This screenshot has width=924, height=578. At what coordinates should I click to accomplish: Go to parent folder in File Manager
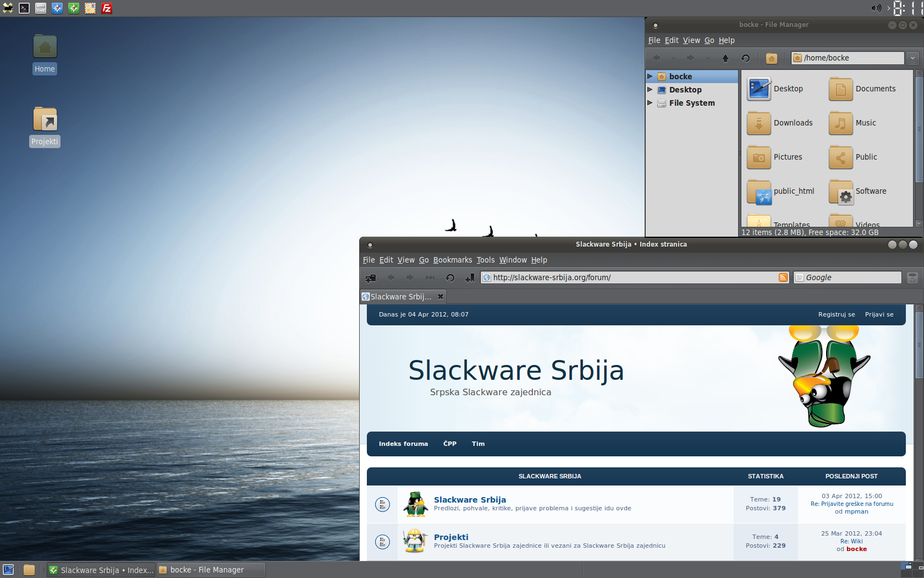[725, 58]
